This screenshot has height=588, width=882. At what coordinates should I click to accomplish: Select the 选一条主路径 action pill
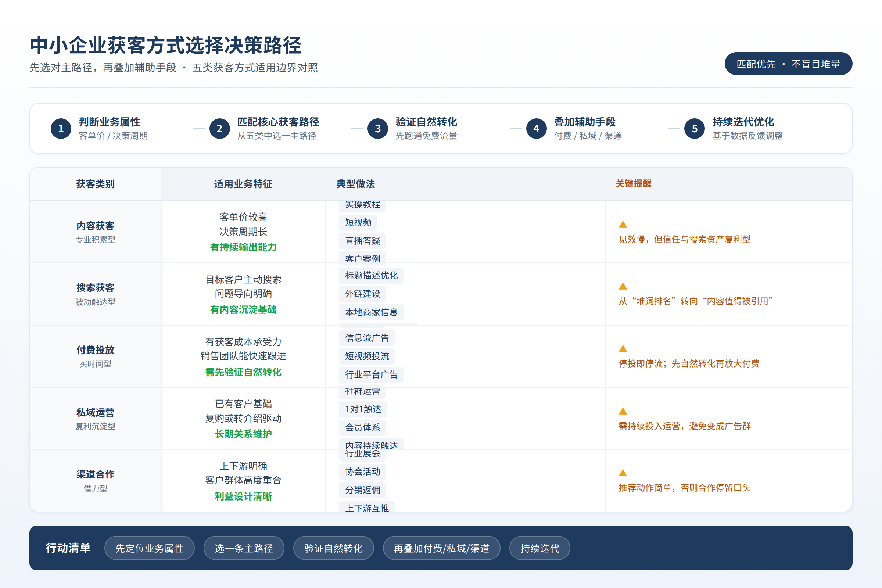click(x=244, y=548)
